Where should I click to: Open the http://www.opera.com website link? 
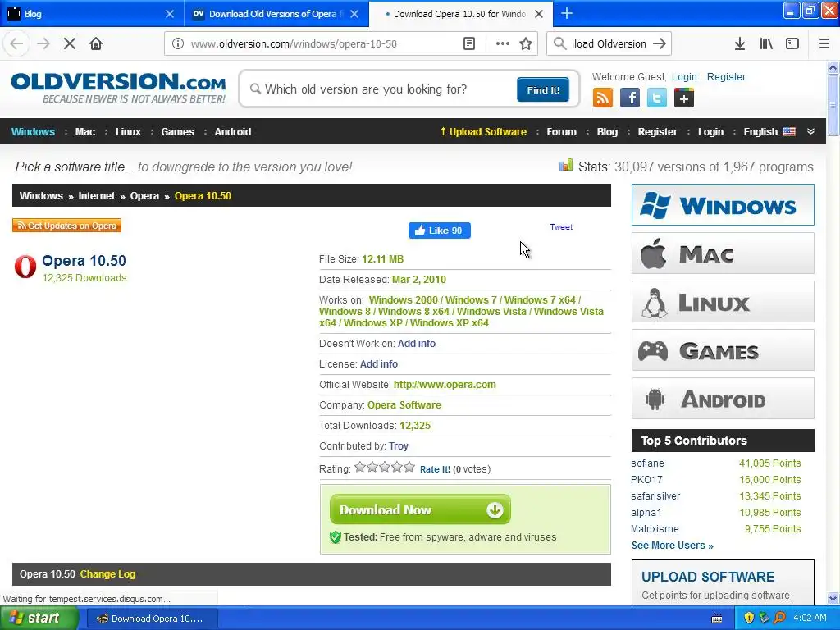pos(445,385)
